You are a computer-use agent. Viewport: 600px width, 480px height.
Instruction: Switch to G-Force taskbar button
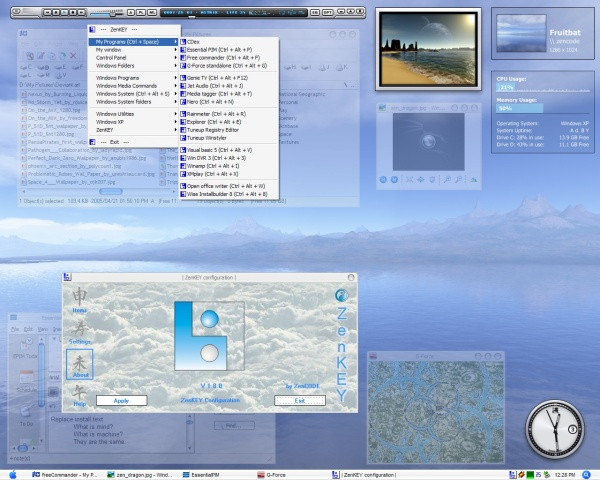272,475
